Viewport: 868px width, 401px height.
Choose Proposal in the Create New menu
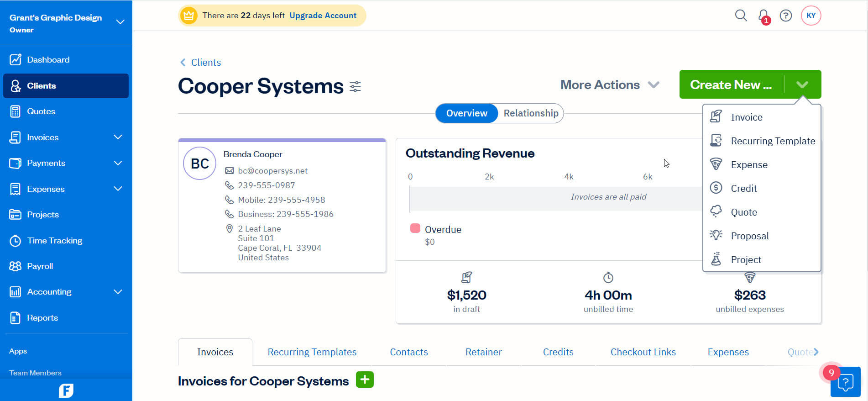749,236
